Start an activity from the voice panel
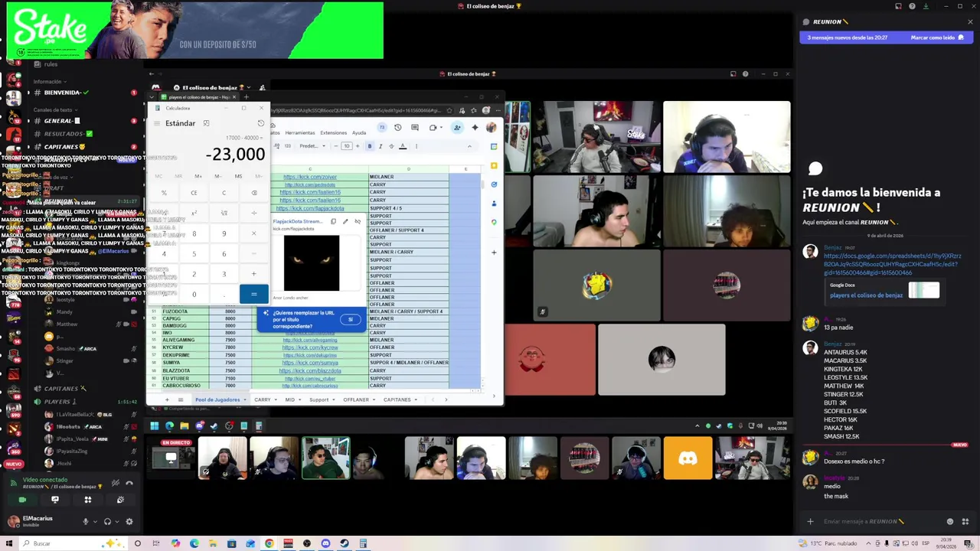 coord(88,500)
